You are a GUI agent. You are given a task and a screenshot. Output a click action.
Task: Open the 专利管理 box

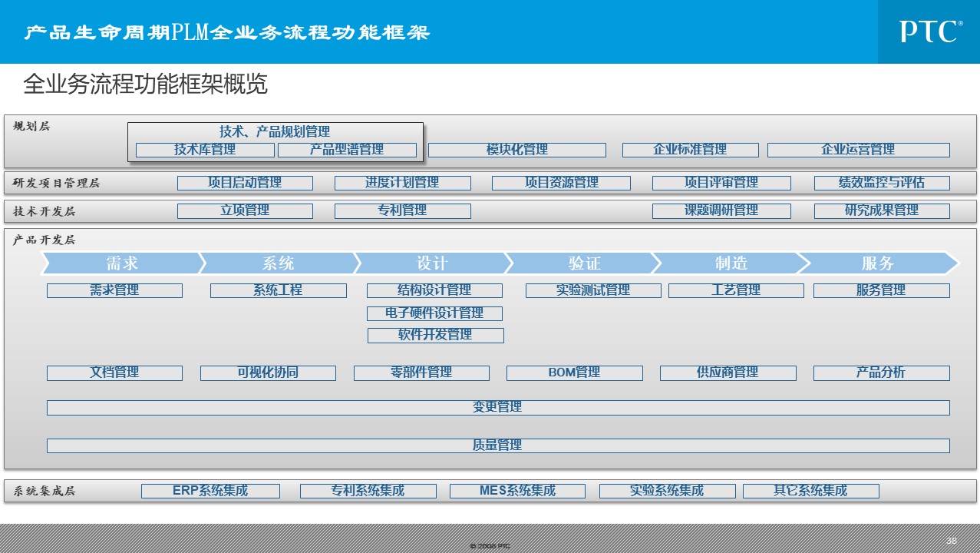402,210
